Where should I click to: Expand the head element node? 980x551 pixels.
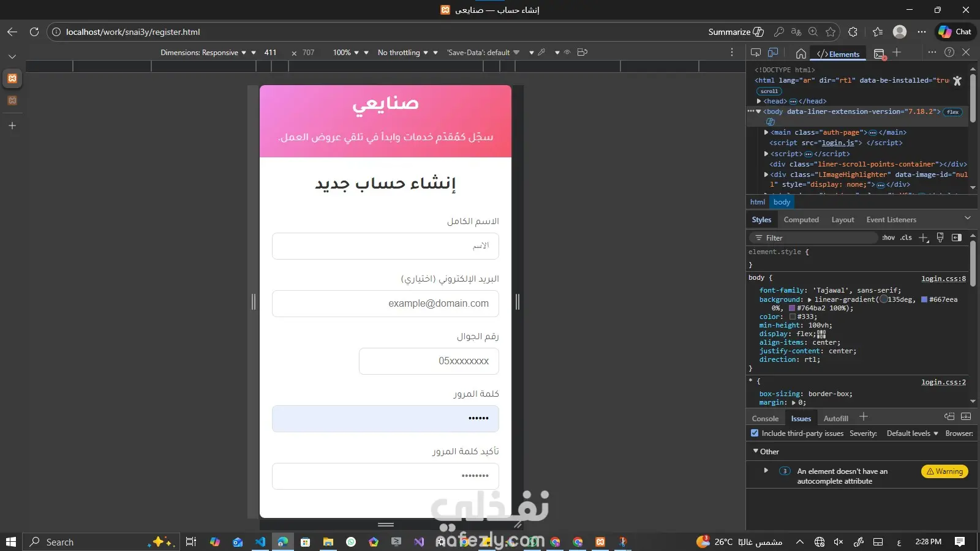[x=759, y=101]
